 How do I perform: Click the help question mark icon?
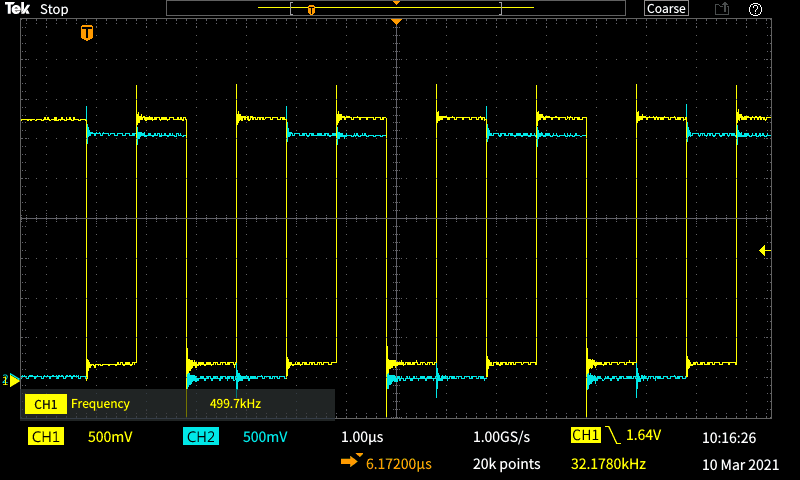point(755,9)
